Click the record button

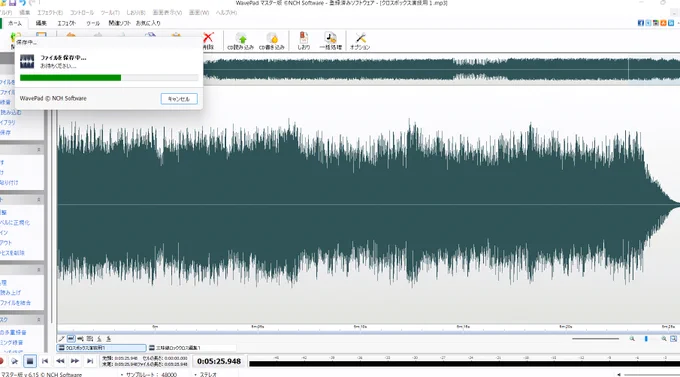1,361
